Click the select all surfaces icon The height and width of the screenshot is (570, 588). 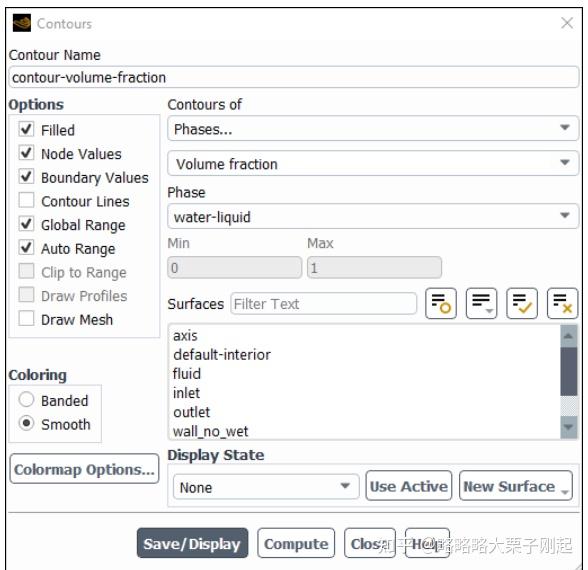pyautogui.click(x=522, y=303)
